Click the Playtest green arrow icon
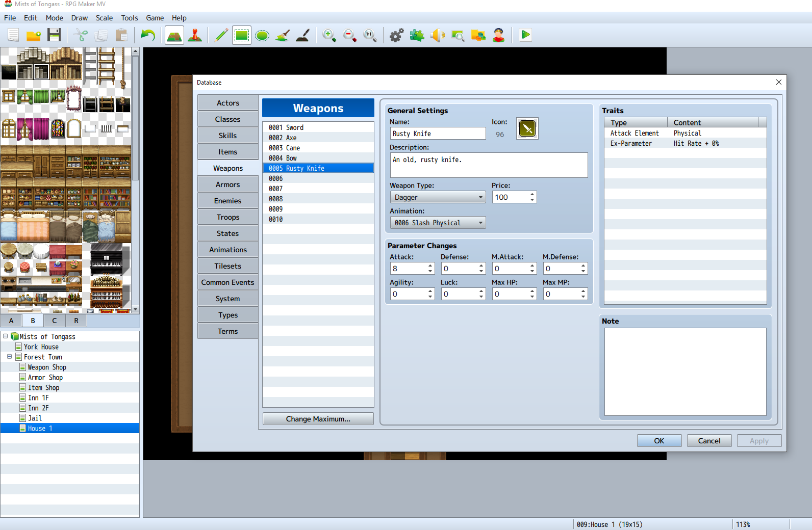 (x=525, y=35)
